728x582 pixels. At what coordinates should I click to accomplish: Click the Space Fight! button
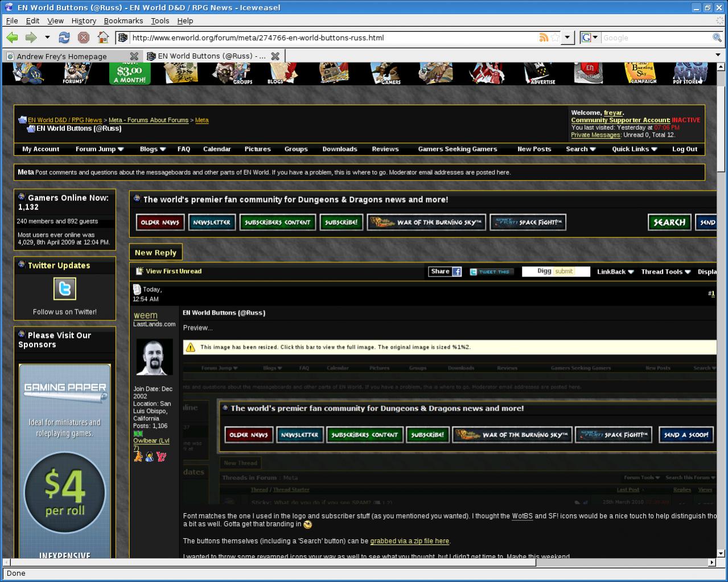coord(528,222)
